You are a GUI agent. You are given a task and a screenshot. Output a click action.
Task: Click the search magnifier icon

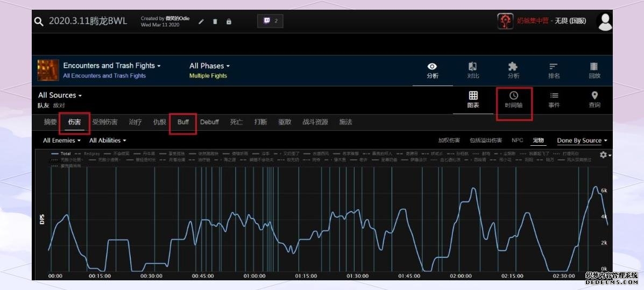point(39,22)
